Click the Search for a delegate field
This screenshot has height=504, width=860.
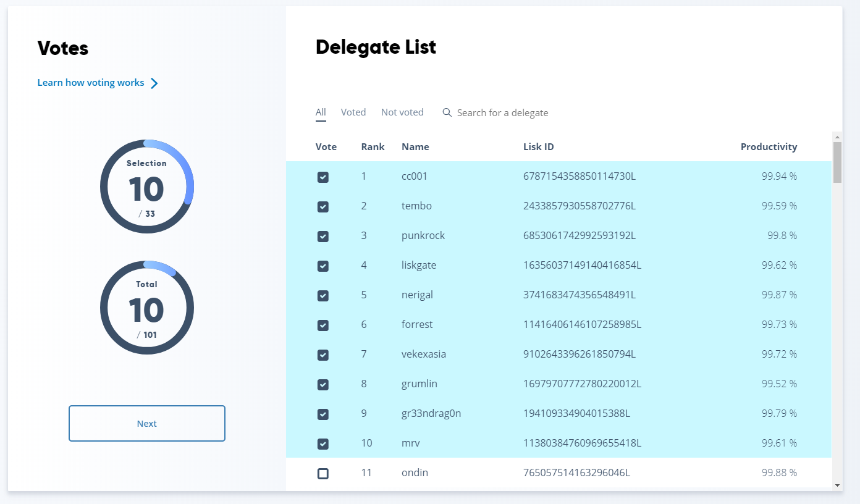pyautogui.click(x=502, y=112)
